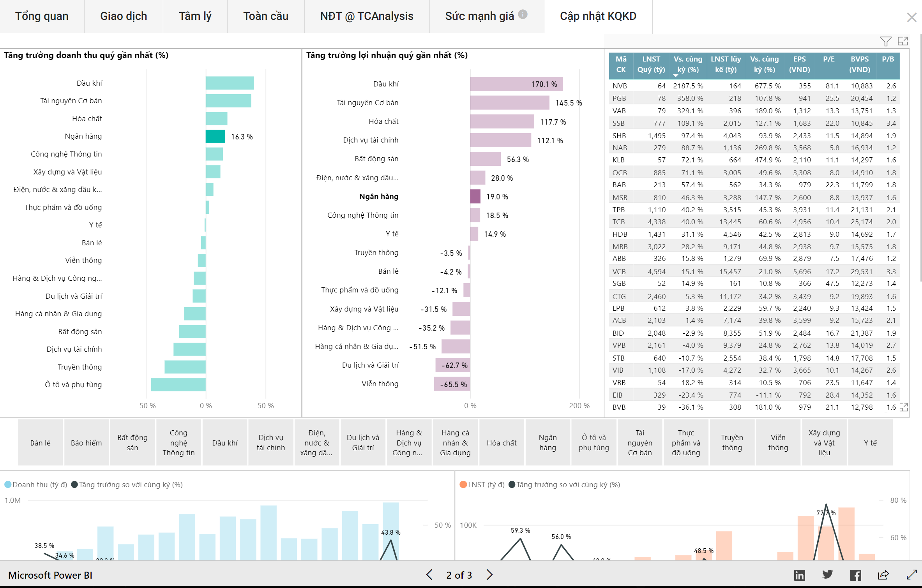This screenshot has height=588, width=922.
Task: Select the Ngân hàng sector slicer button
Action: click(x=548, y=443)
